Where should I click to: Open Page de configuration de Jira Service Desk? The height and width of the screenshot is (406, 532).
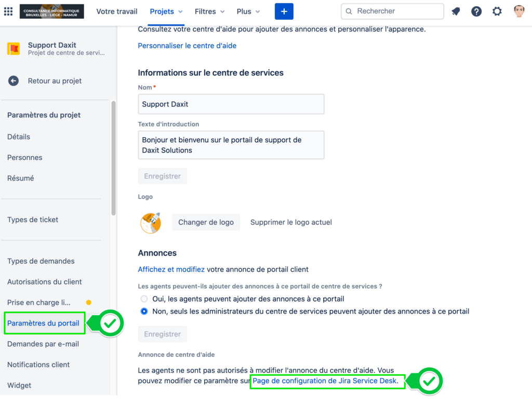325,381
